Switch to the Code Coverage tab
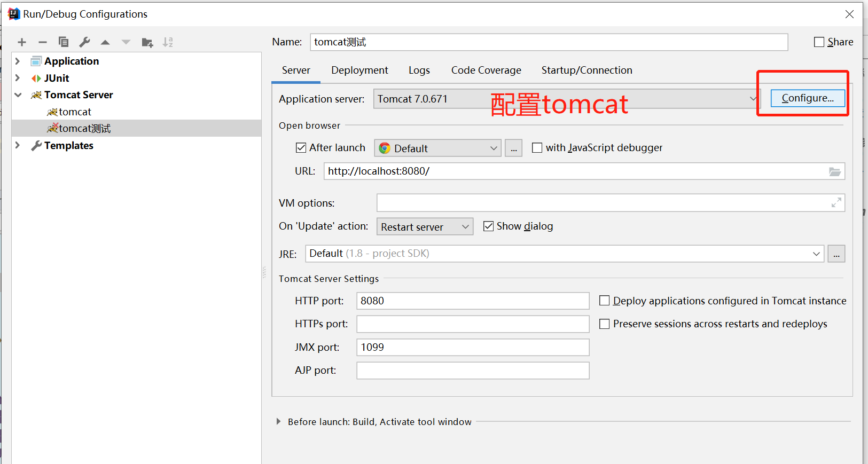Viewport: 868px width, 464px height. (486, 70)
